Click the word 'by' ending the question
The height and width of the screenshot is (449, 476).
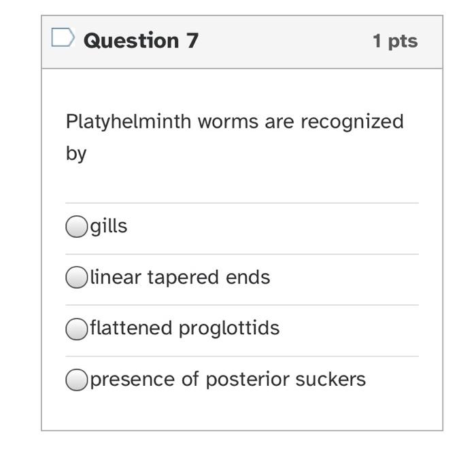click(76, 154)
